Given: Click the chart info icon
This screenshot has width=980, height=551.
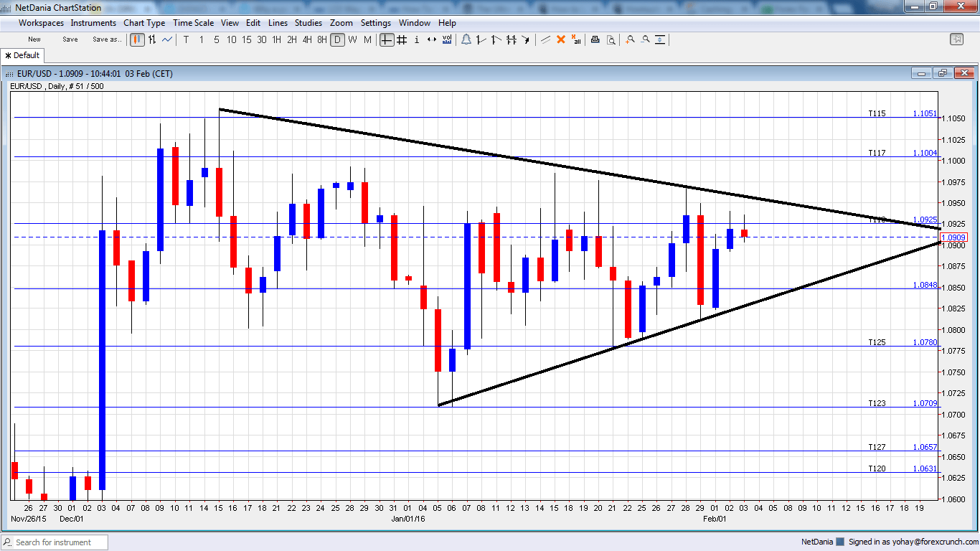Looking at the screenshot, I should [x=416, y=40].
